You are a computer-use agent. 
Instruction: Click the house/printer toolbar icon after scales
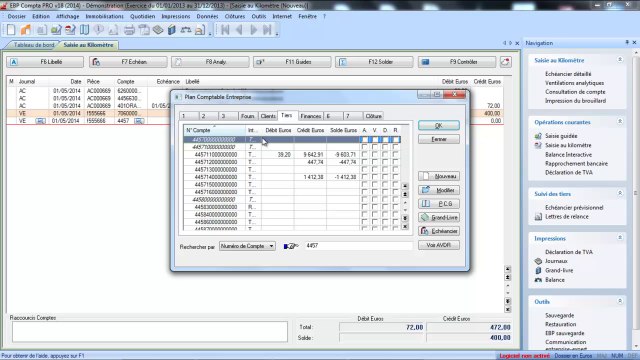coord(200,30)
